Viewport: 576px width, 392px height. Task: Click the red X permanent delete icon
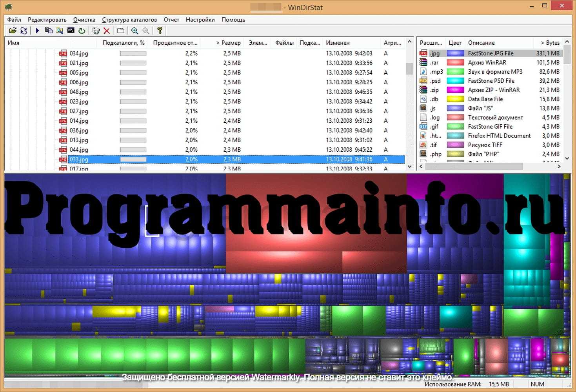coord(106,31)
